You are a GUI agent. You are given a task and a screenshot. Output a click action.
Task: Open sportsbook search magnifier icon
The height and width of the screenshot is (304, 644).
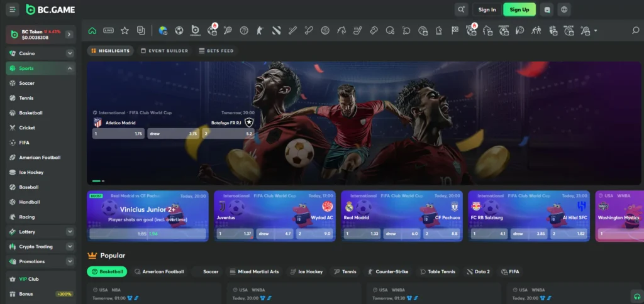635,30
